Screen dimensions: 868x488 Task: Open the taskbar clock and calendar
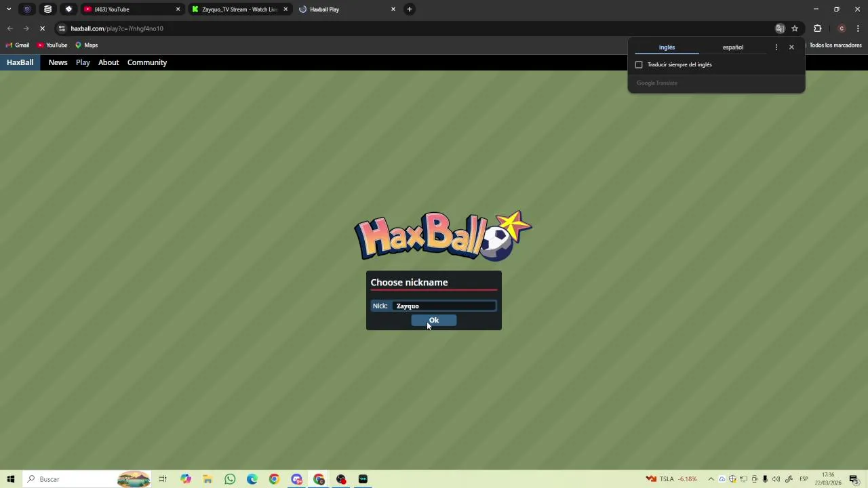(x=828, y=479)
